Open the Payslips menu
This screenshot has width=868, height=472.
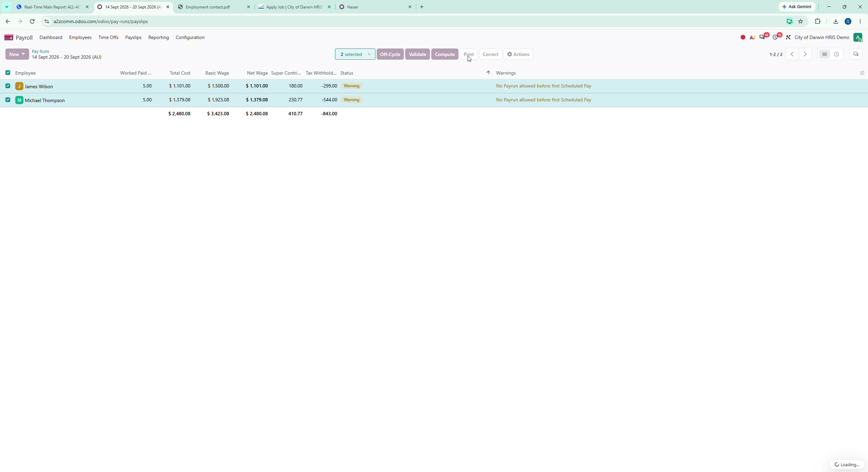coord(133,37)
